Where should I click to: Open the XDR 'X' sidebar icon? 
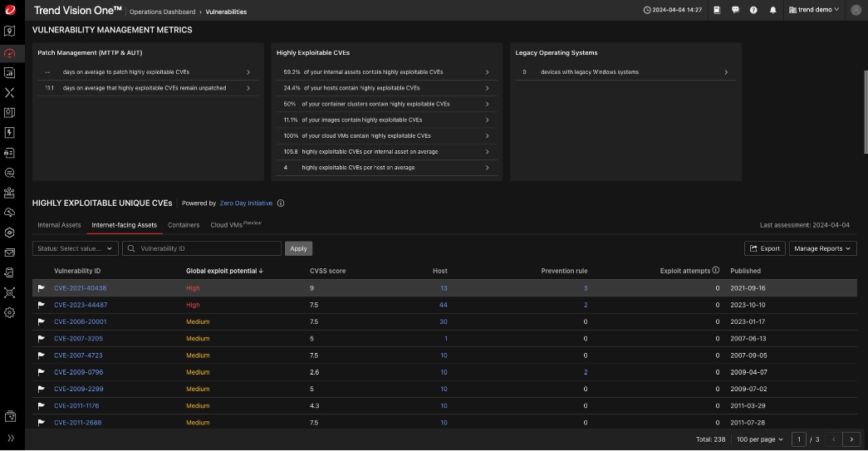10,93
